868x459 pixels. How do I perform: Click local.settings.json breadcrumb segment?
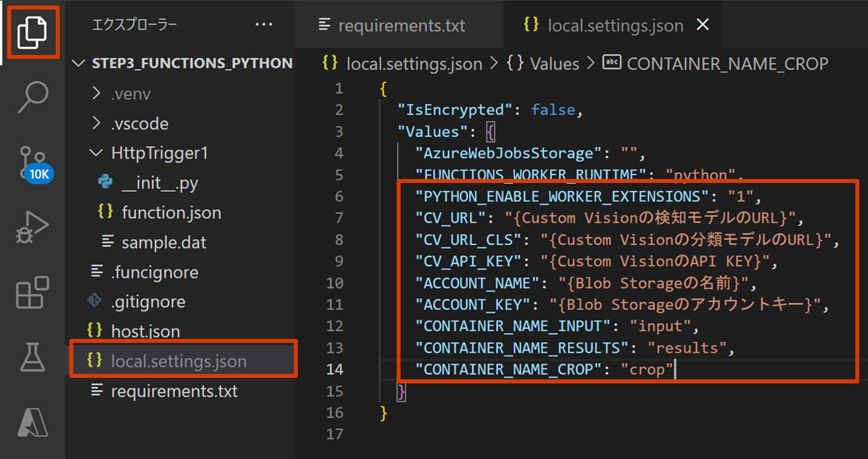(x=414, y=64)
